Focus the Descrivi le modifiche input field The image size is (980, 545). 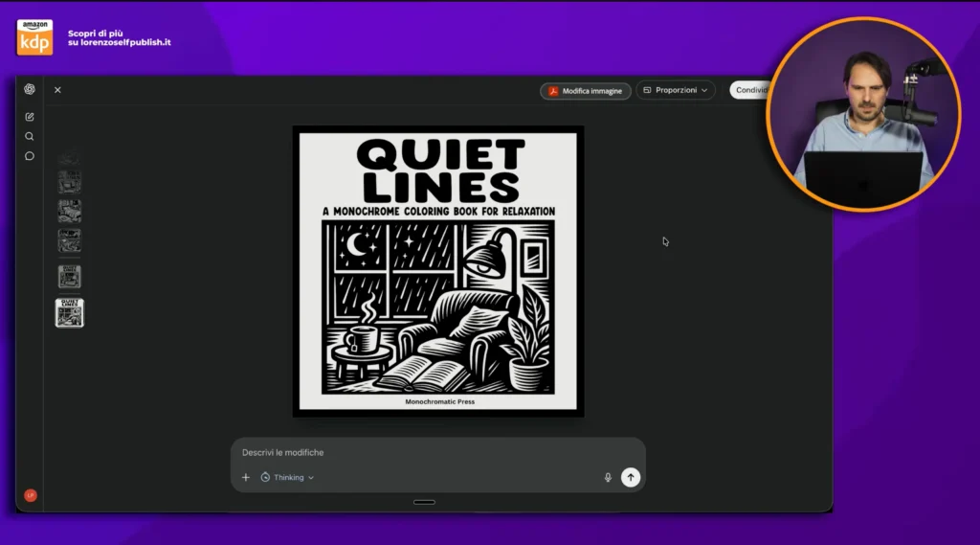pos(437,452)
